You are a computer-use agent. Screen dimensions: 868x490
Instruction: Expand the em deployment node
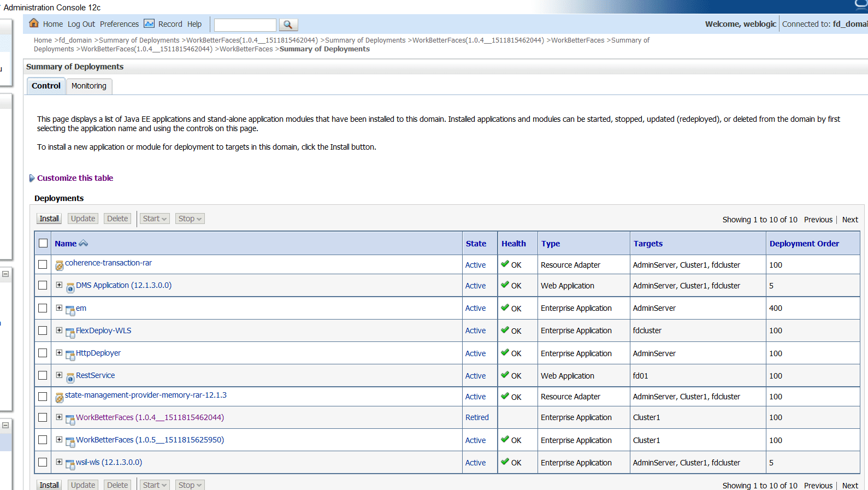pyautogui.click(x=59, y=308)
